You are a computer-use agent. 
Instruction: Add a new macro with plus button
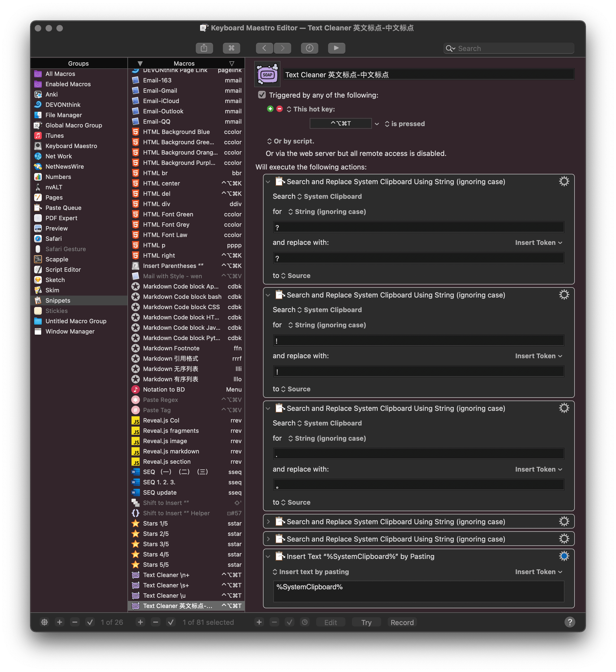[140, 622]
